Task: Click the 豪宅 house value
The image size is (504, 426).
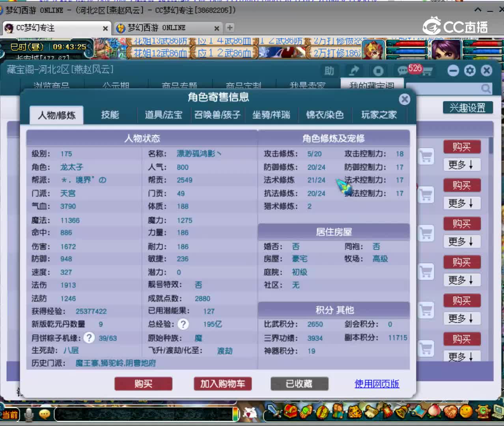Action: [x=299, y=259]
